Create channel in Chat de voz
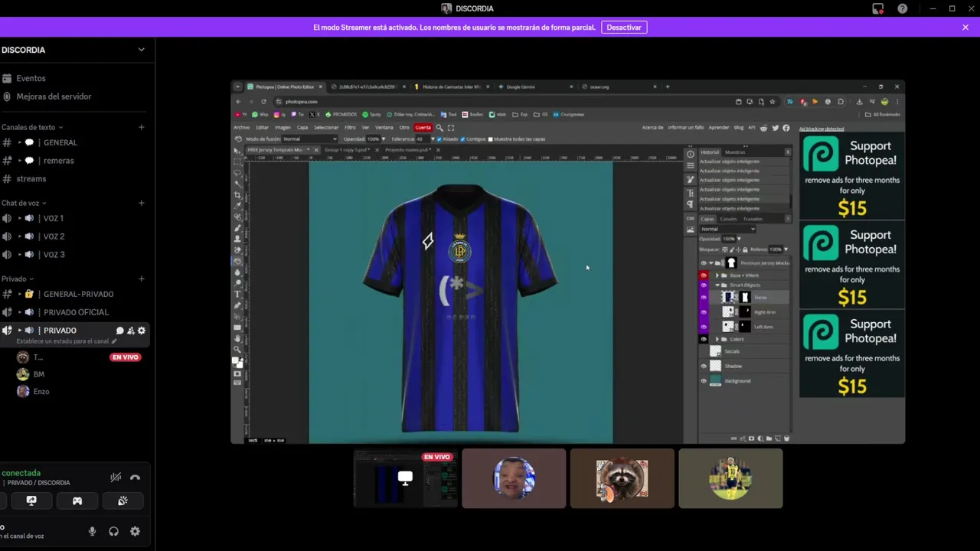Screen dimensions: 980x551 [x=141, y=203]
